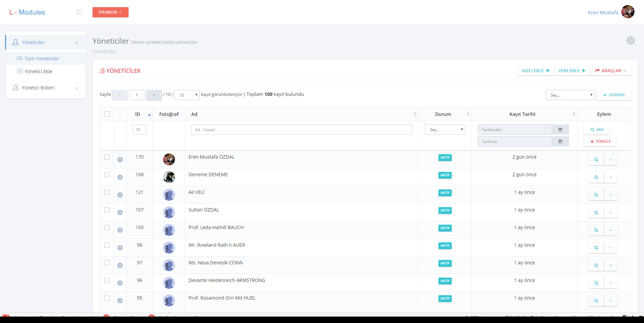View details magnifier for Sultan ÖZDAL
644x323 pixels.
[596, 213]
